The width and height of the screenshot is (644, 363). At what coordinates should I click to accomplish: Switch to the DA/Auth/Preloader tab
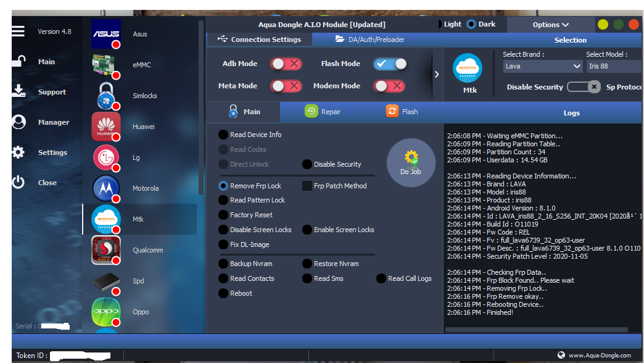click(x=370, y=40)
